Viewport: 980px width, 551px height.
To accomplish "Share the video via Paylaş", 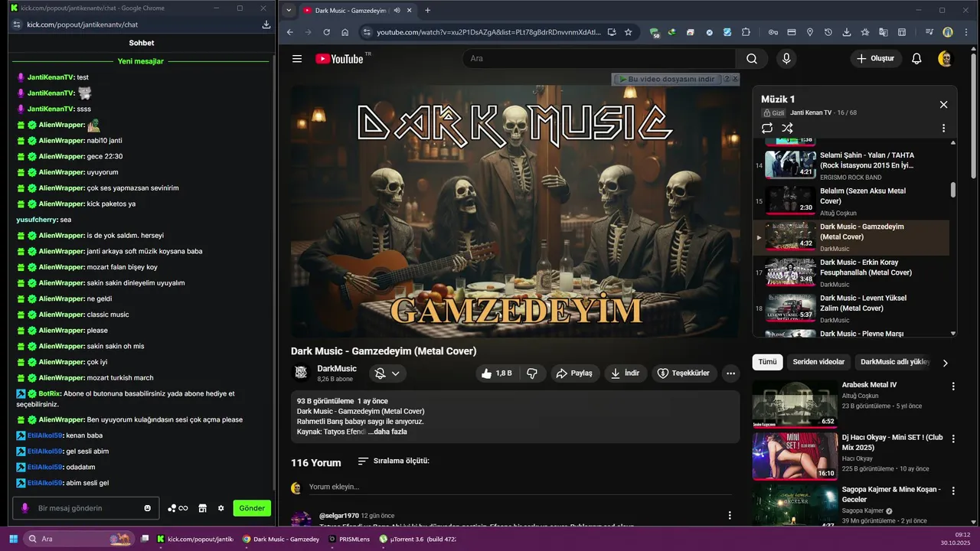I will pos(574,373).
